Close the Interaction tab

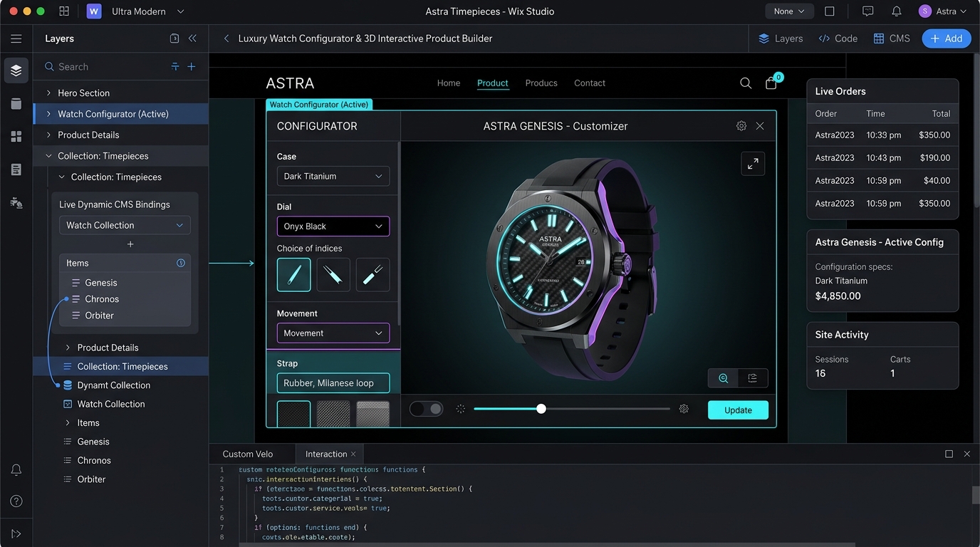tap(354, 454)
